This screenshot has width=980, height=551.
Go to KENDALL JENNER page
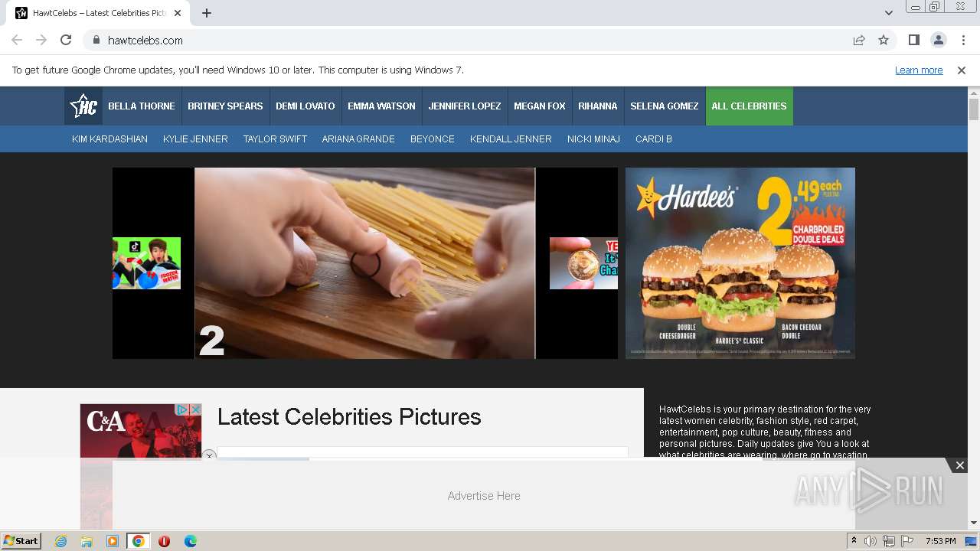(511, 139)
